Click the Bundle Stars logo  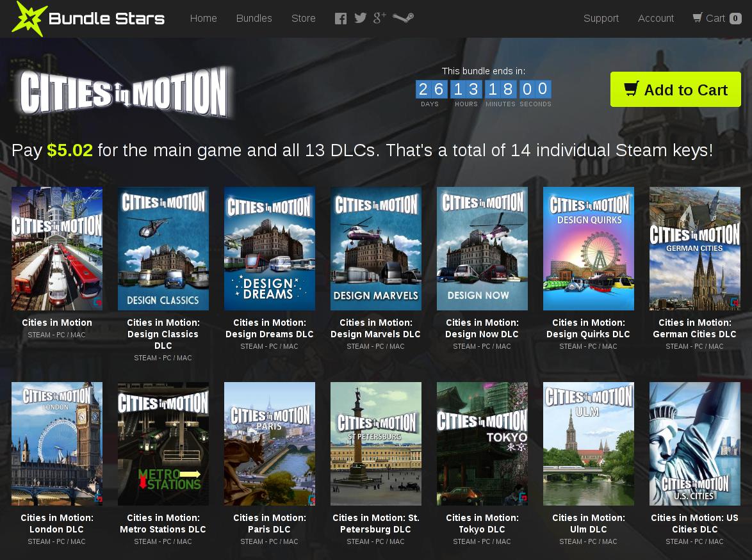pyautogui.click(x=88, y=19)
